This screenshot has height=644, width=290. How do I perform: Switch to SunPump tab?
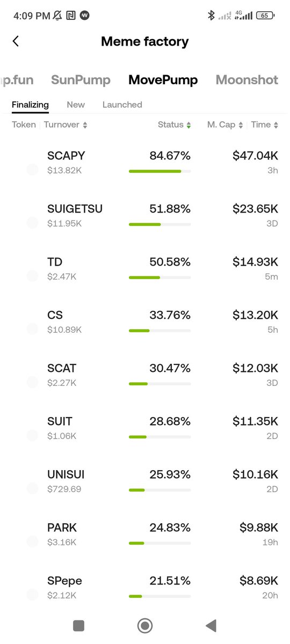click(x=81, y=80)
